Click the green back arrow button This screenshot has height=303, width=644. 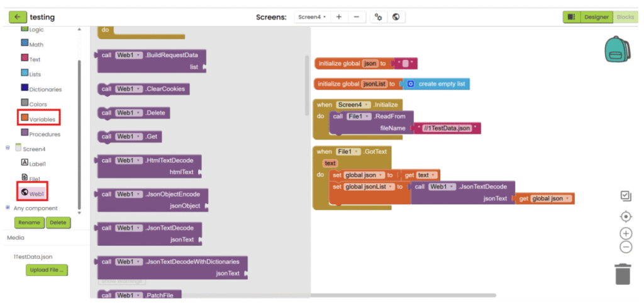pos(17,17)
